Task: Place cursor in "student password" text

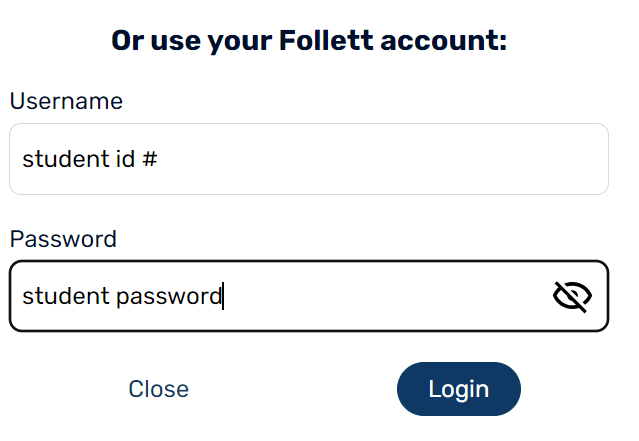Action: (x=120, y=296)
